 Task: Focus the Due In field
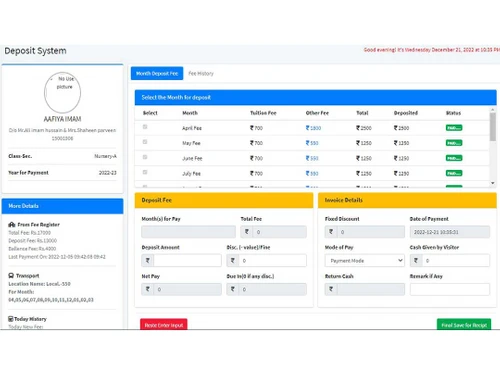tap(272, 289)
